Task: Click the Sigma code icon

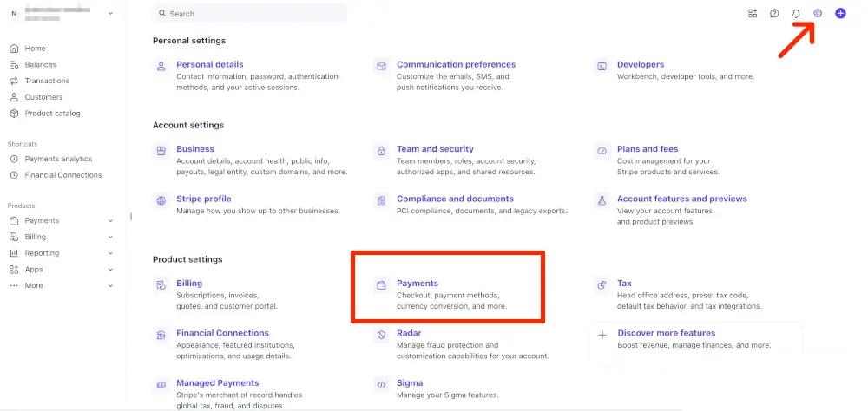Action: (381, 384)
